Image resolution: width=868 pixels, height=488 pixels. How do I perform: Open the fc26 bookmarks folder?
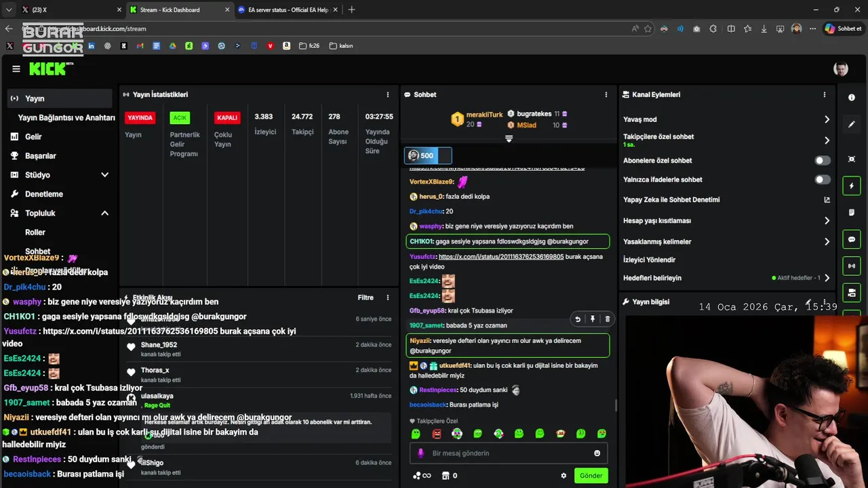pos(308,46)
